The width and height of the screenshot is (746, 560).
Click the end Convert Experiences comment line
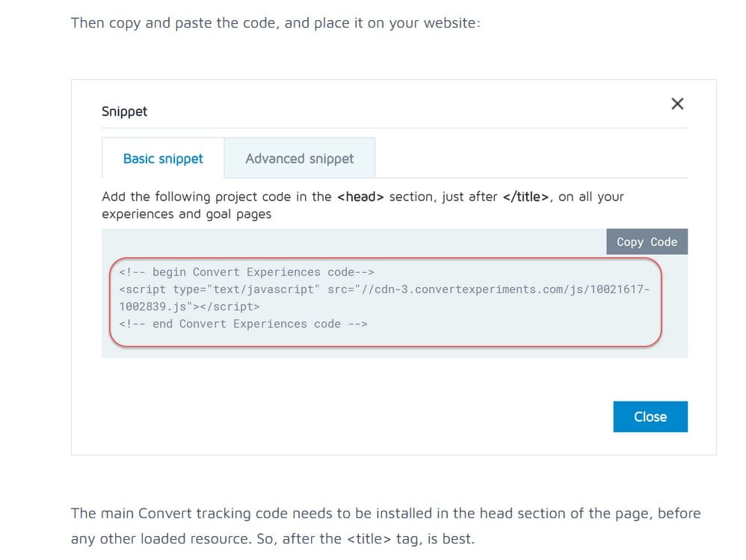click(x=243, y=324)
